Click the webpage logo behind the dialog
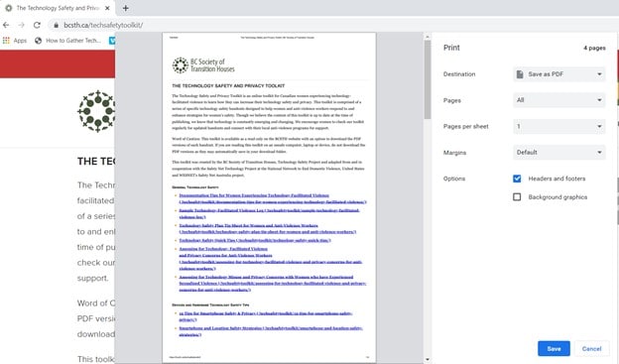The image size is (619, 364). point(96,111)
